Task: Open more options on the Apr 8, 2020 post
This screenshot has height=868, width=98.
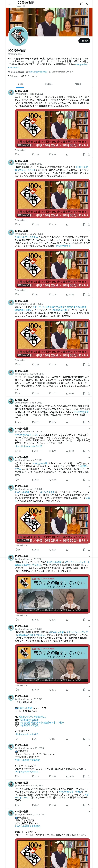Action: point(89,161)
